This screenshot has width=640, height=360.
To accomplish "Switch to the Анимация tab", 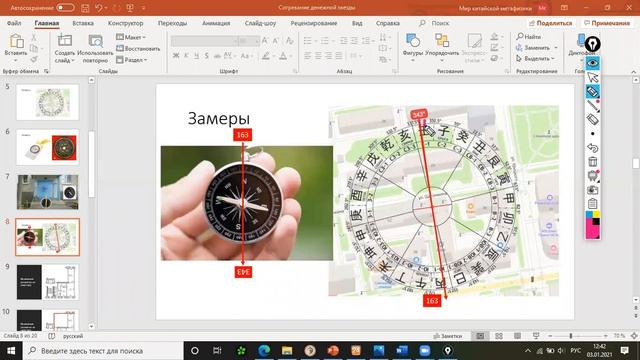I will click(216, 23).
